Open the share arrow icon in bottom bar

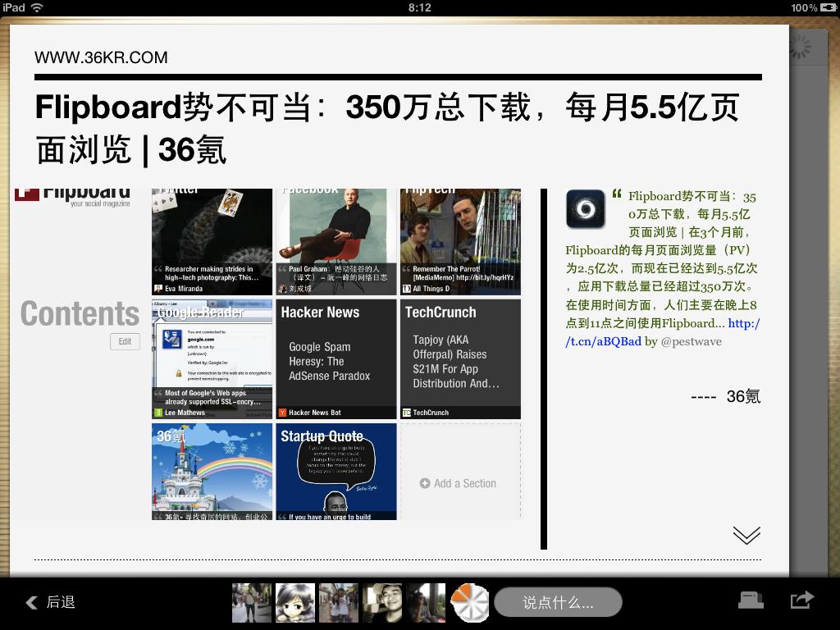[802, 600]
